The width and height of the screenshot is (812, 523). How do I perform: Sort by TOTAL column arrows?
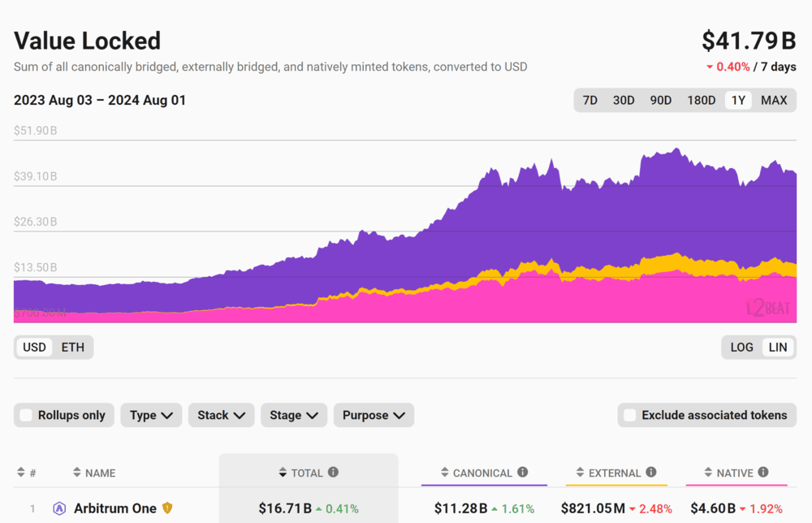tap(283, 472)
